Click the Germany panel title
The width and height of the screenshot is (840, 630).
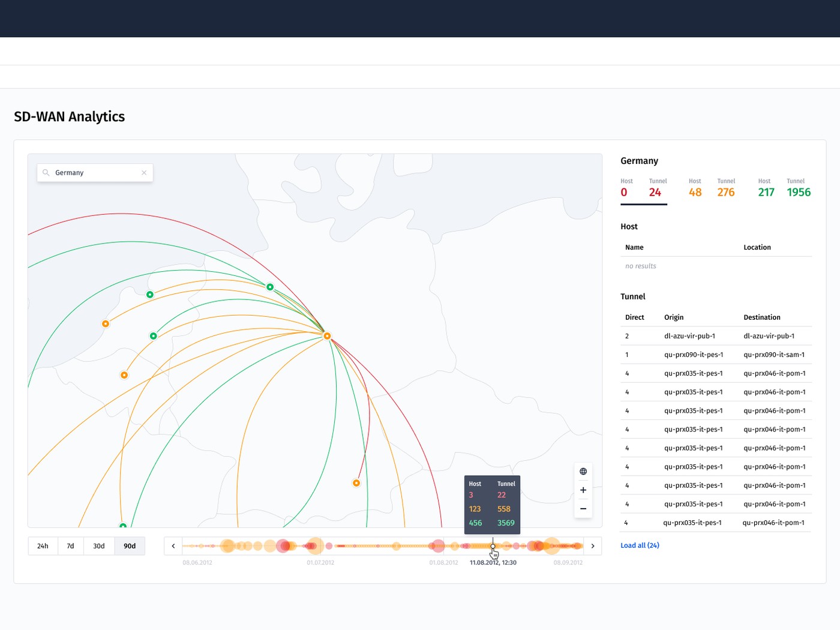[639, 161]
